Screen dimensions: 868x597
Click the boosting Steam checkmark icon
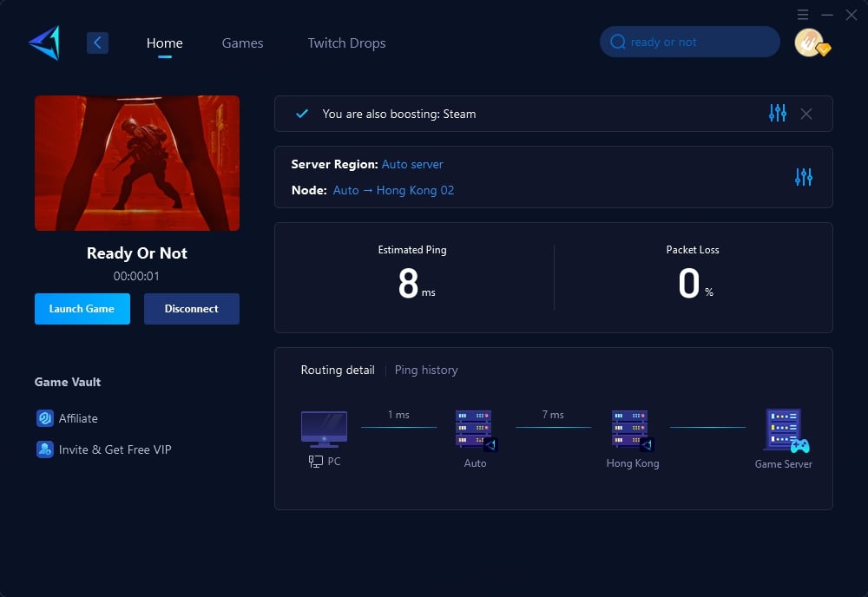pos(302,114)
